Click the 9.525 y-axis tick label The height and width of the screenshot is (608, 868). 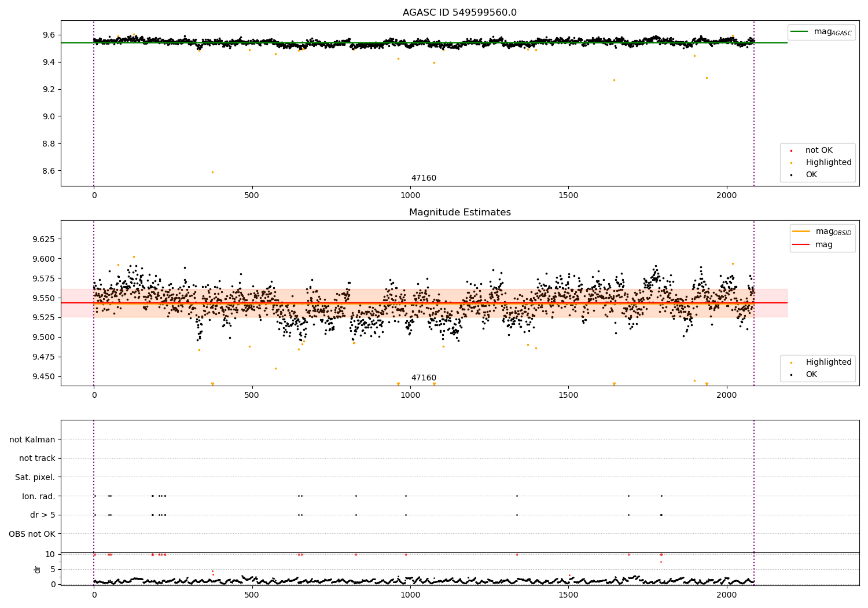[x=44, y=317]
